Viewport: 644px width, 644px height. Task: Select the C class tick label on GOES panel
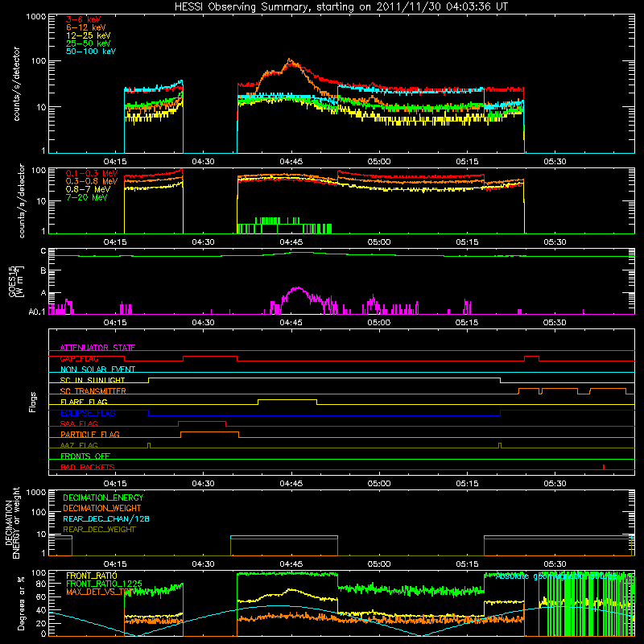pos(43,251)
